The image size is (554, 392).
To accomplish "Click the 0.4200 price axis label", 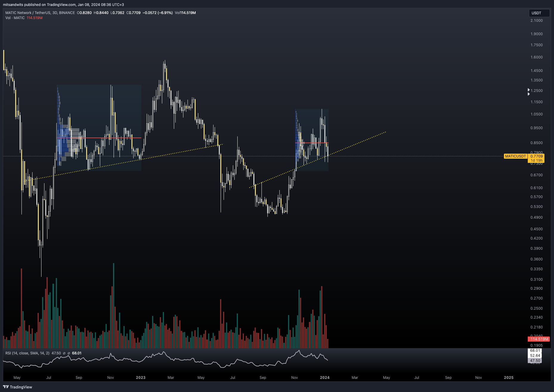I will coord(536,238).
